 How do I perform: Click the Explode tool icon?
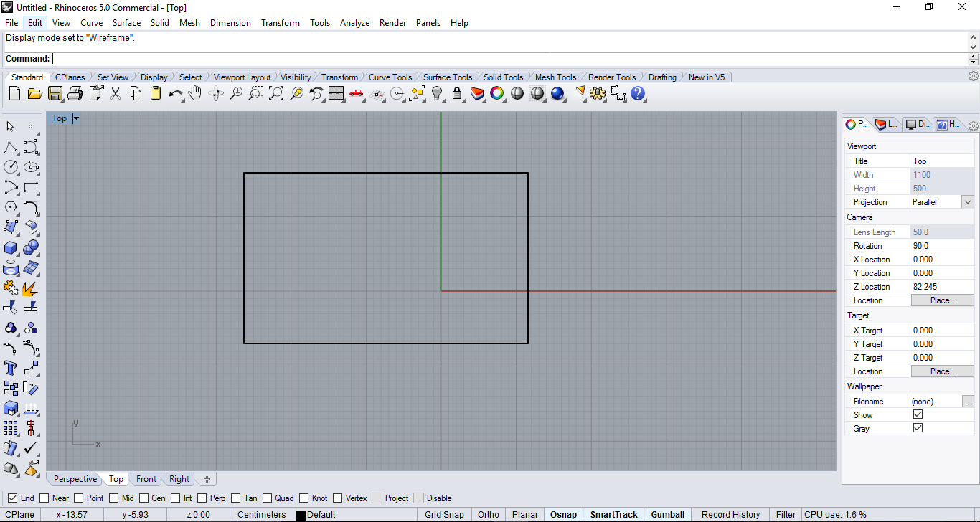point(31,288)
